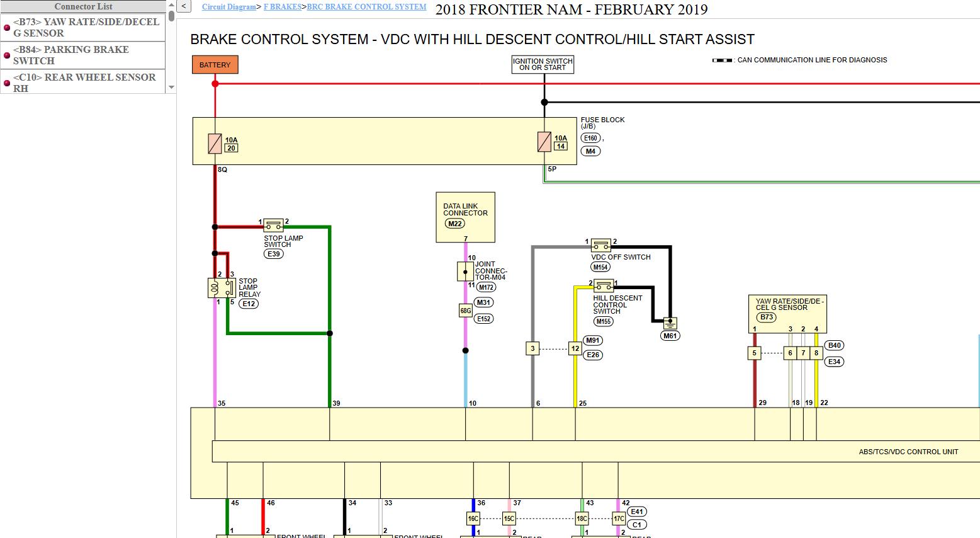
Task: Click the joint connector M04 symbol
Action: 465,272
